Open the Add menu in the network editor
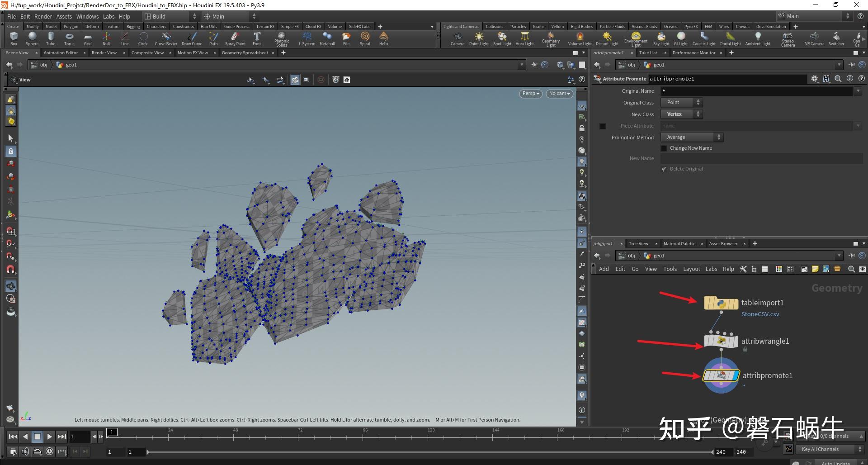868x465 pixels. click(x=604, y=269)
